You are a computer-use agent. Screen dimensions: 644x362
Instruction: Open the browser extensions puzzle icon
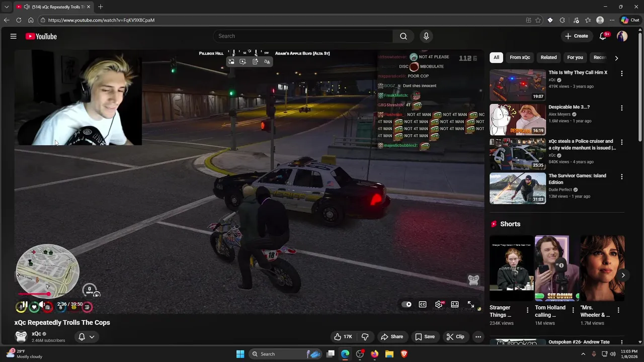[562, 20]
